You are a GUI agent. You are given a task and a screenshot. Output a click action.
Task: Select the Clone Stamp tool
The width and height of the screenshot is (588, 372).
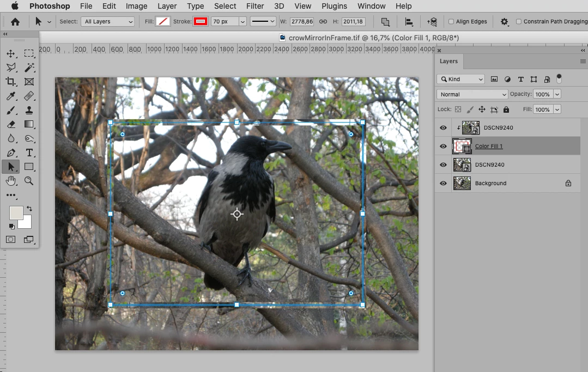[29, 110]
